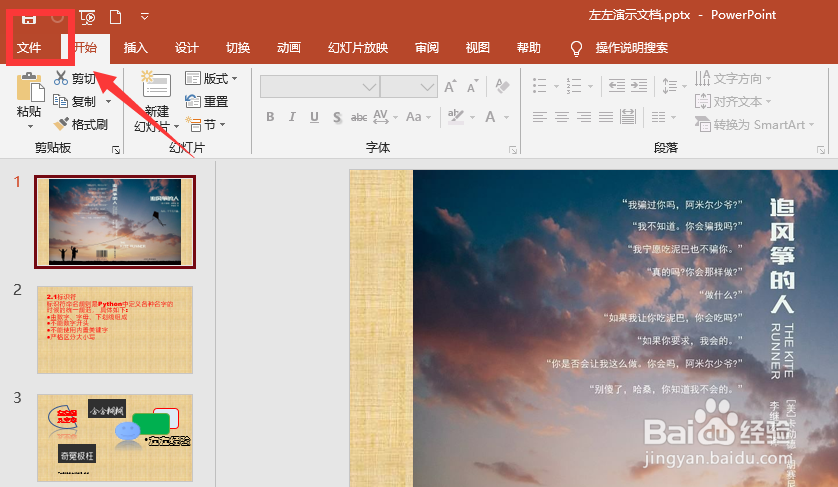Toggle strikethrough (abc) formatting

point(359,117)
